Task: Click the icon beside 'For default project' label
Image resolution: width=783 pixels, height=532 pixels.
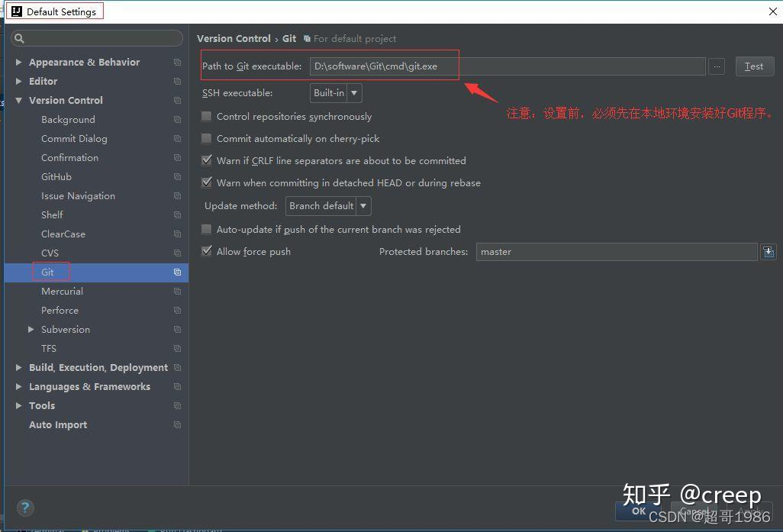Action: point(307,38)
